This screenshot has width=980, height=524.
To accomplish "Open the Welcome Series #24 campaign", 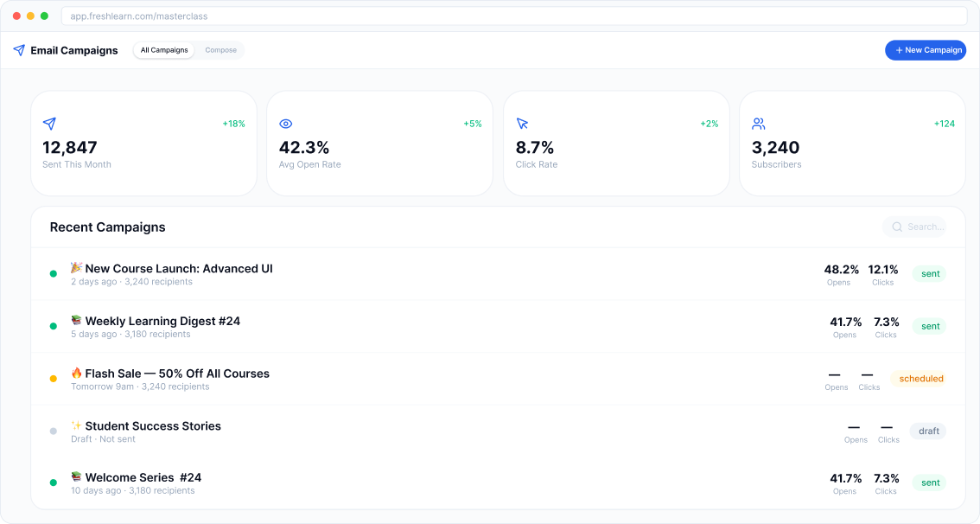I will pyautogui.click(x=143, y=477).
